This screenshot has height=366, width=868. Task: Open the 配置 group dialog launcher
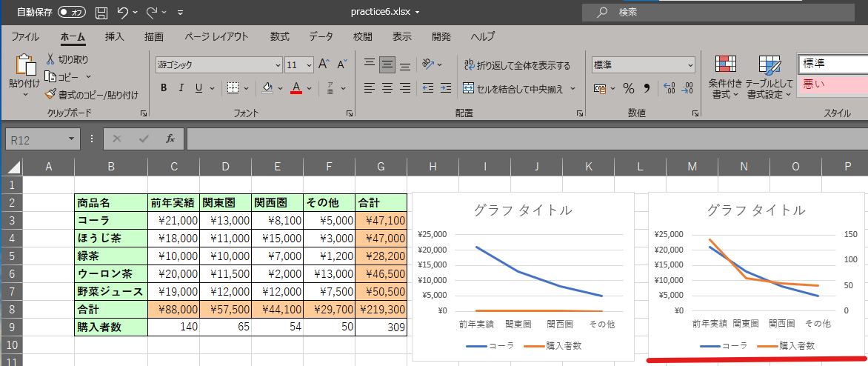[x=580, y=113]
